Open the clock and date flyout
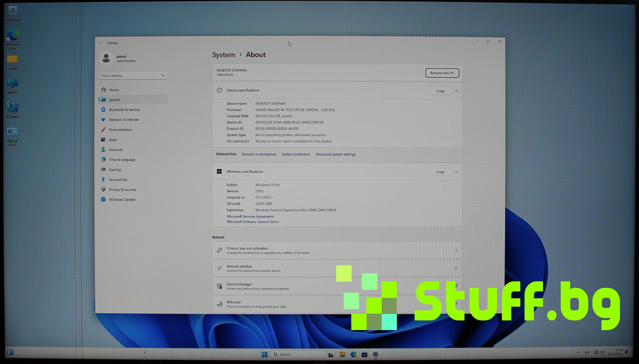Viewport: 639px width, 364px height. (615, 352)
